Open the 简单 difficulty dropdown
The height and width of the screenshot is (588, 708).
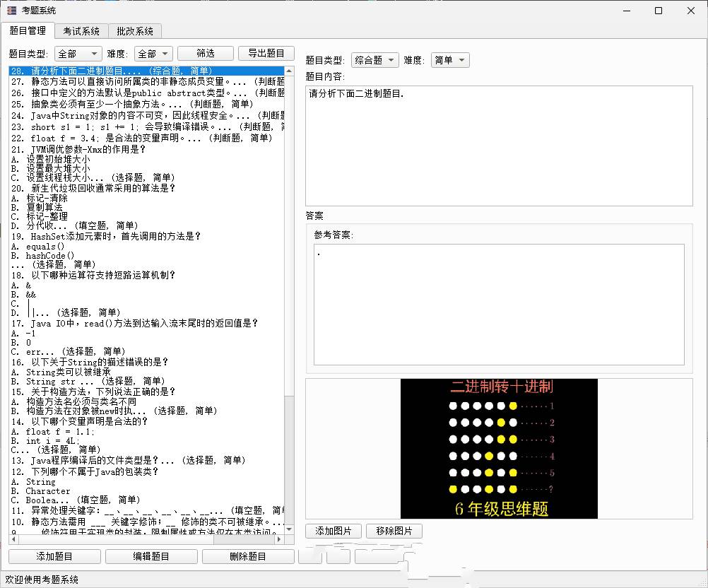point(449,61)
